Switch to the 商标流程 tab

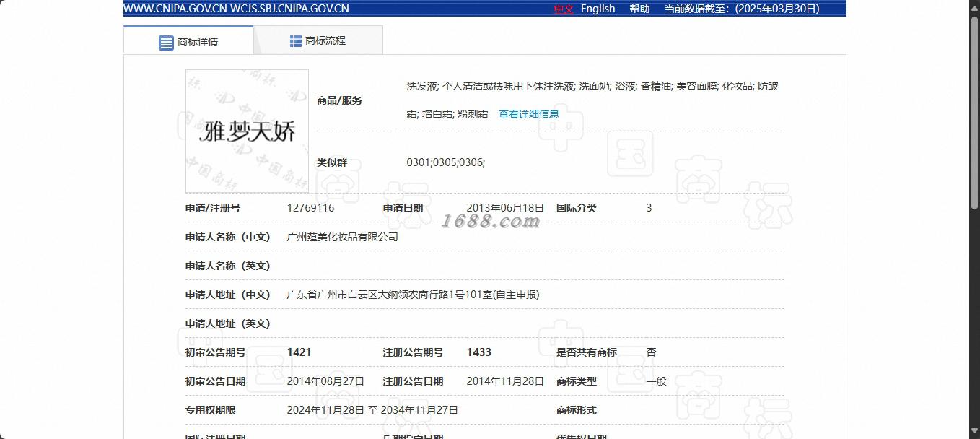pos(318,40)
